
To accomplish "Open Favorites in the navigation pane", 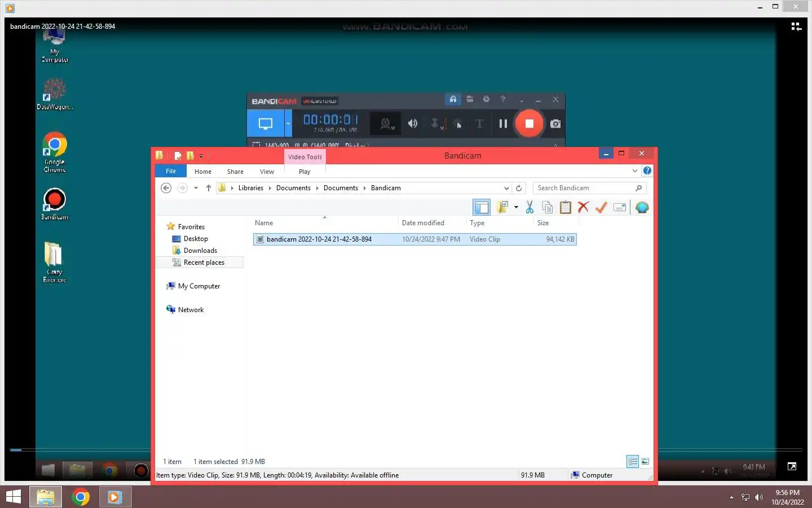I will 191,226.
